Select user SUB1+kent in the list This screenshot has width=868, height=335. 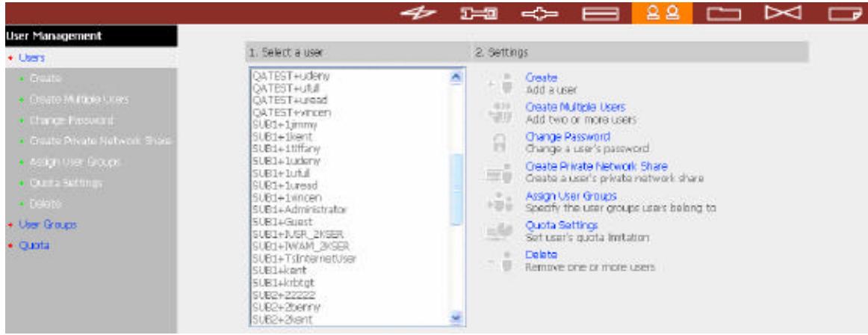click(279, 271)
